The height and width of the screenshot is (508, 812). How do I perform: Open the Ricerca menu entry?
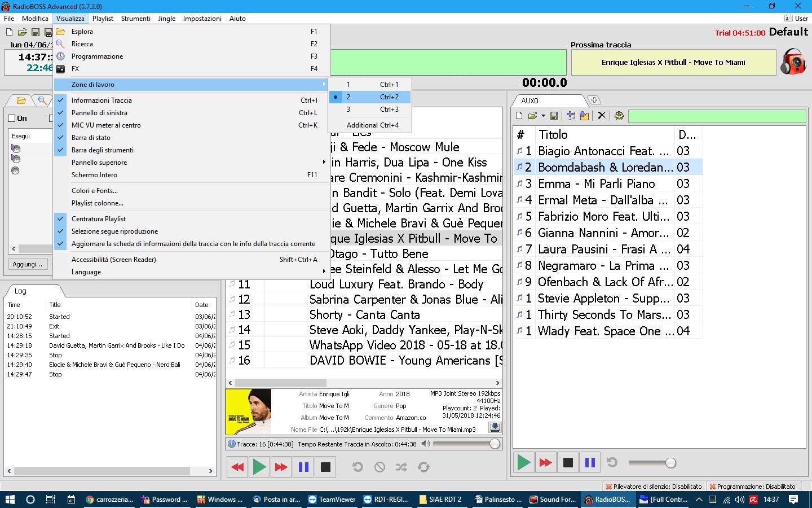(192, 44)
